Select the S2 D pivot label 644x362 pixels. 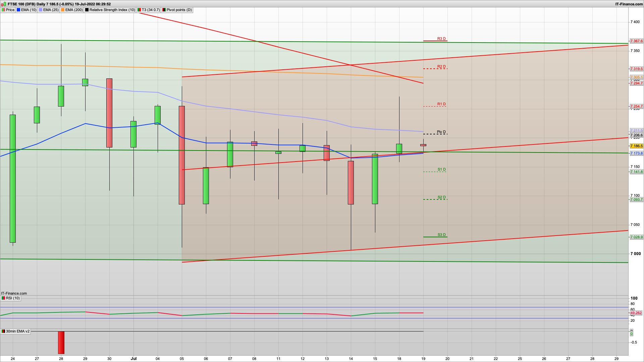click(x=442, y=197)
